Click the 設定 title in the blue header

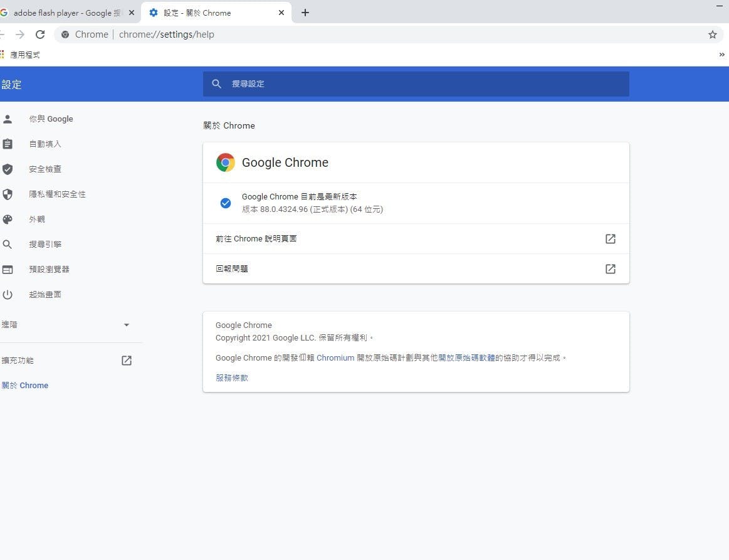pyautogui.click(x=11, y=85)
